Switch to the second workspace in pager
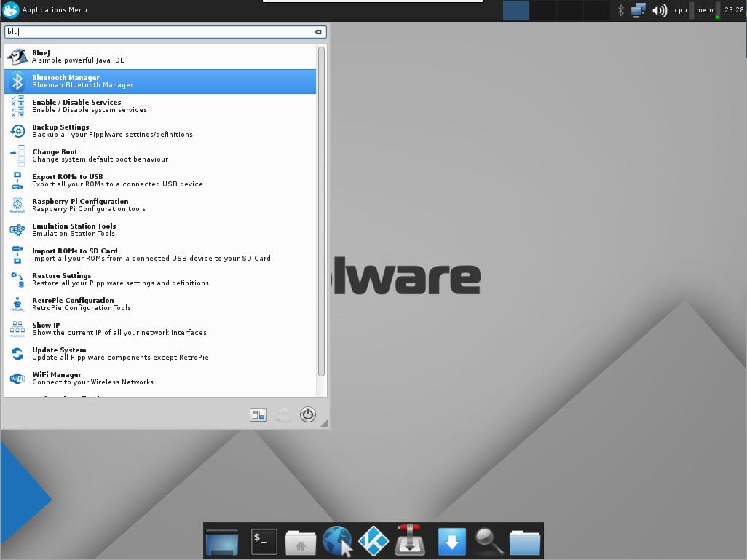 click(x=542, y=10)
